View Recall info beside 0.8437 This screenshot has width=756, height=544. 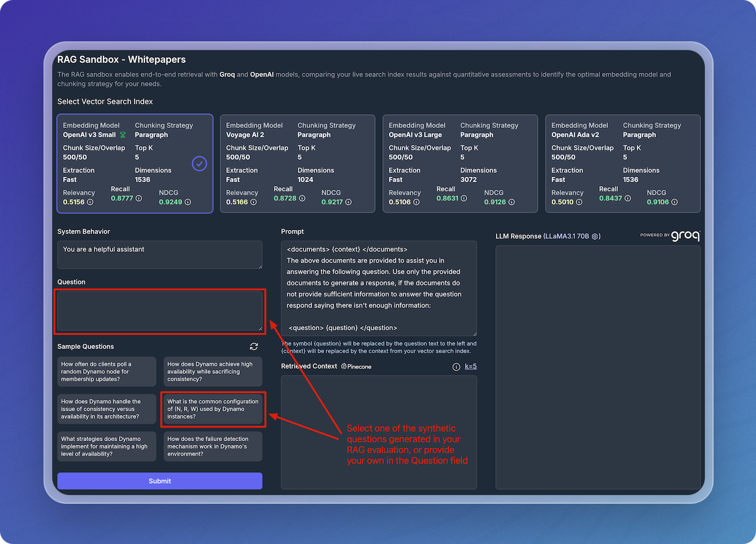628,198
